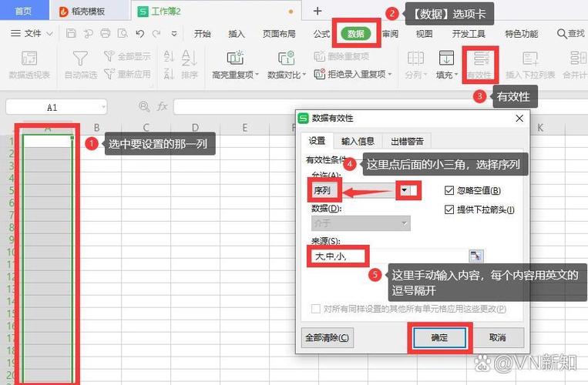Click the range selector icon beside 来源
Image resolution: width=588 pixels, height=385 pixels.
click(476, 256)
